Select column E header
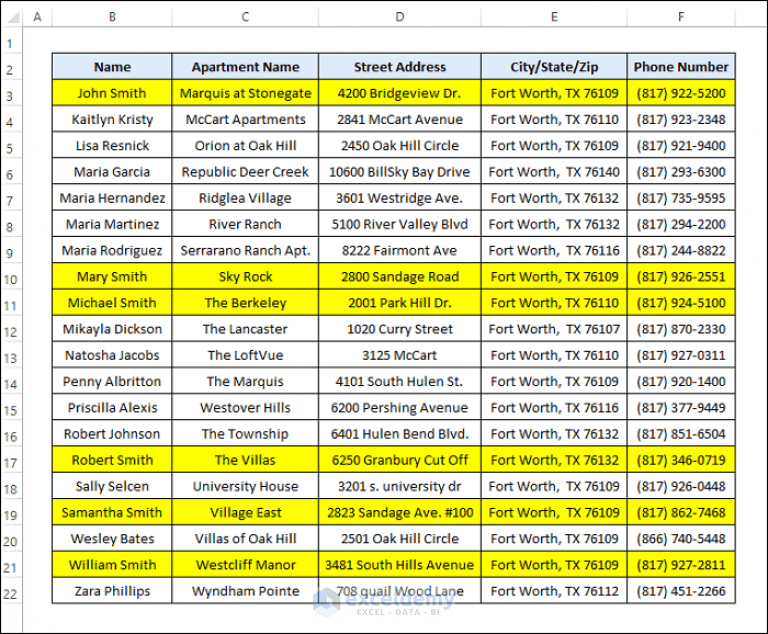This screenshot has height=634, width=768. [x=554, y=17]
